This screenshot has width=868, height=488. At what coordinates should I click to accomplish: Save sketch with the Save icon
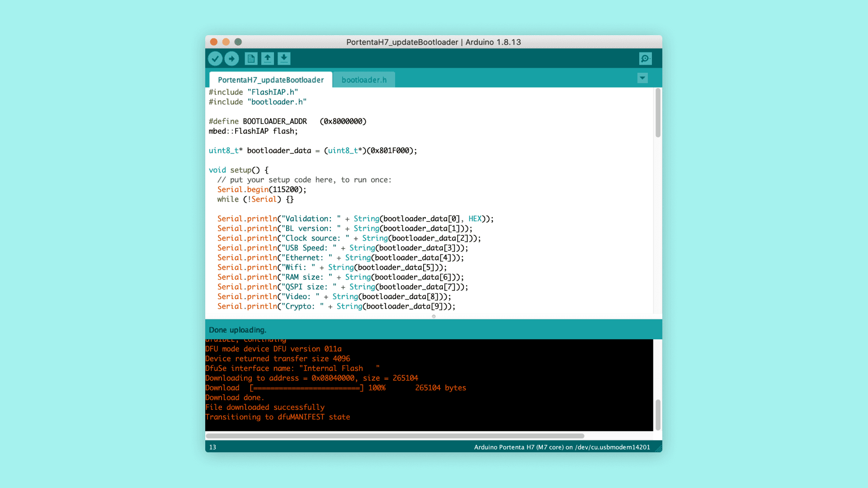284,59
